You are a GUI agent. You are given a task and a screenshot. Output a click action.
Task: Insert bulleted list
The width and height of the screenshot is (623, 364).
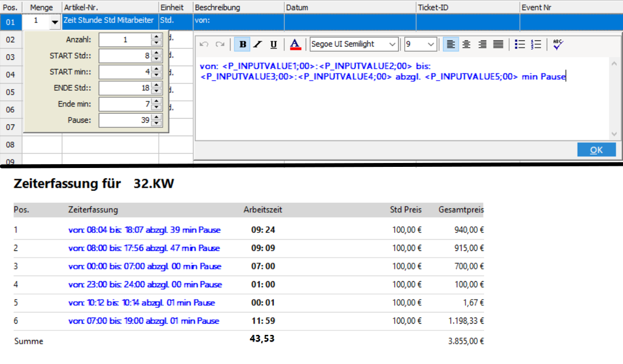coord(520,44)
